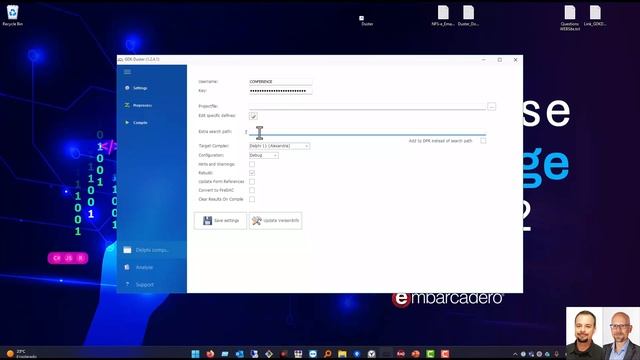Screen dimensions: 640x360
Task: Launch Firefox from the taskbar
Action: pyautogui.click(x=210, y=353)
